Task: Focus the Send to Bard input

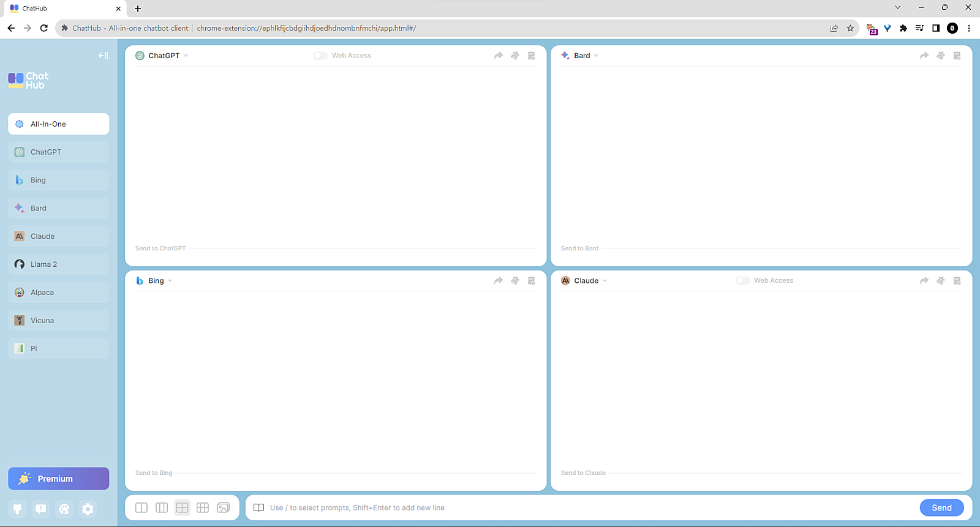Action: click(x=761, y=249)
